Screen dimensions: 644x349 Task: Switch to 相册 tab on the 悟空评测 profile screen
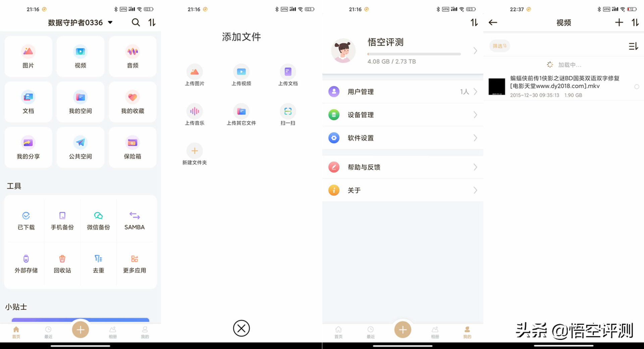(x=435, y=332)
